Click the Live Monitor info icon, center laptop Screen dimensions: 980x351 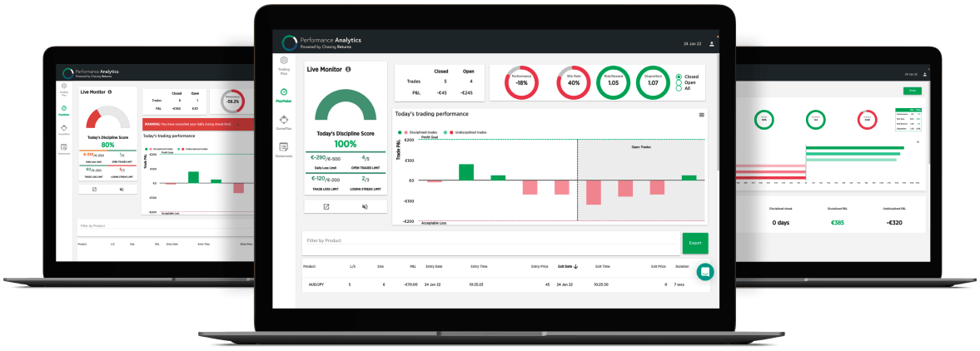click(x=348, y=69)
